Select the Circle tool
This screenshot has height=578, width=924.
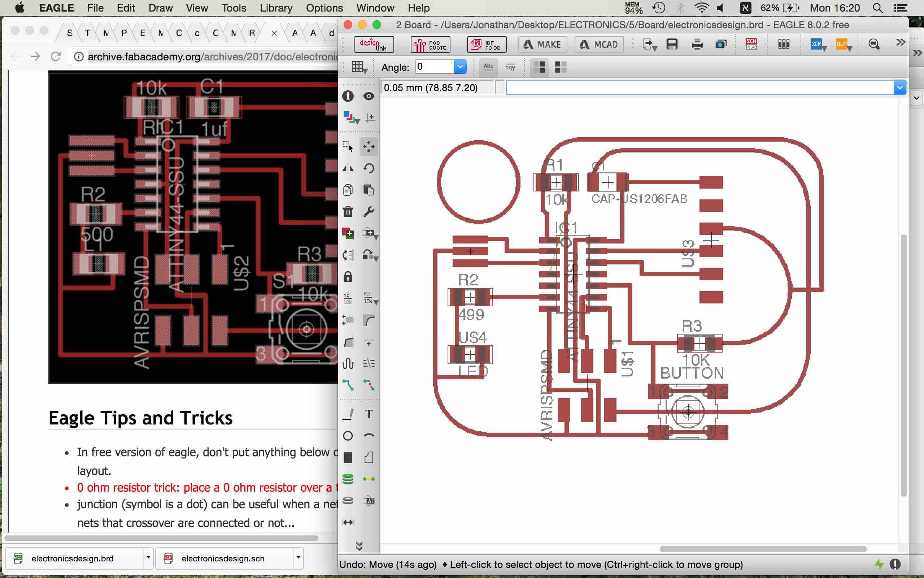(x=348, y=436)
